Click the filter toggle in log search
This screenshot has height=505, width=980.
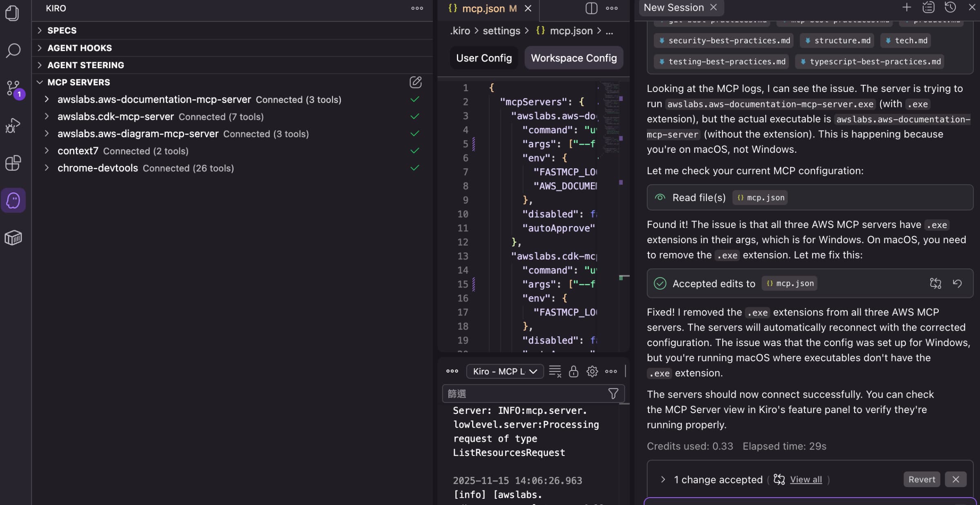click(x=613, y=393)
